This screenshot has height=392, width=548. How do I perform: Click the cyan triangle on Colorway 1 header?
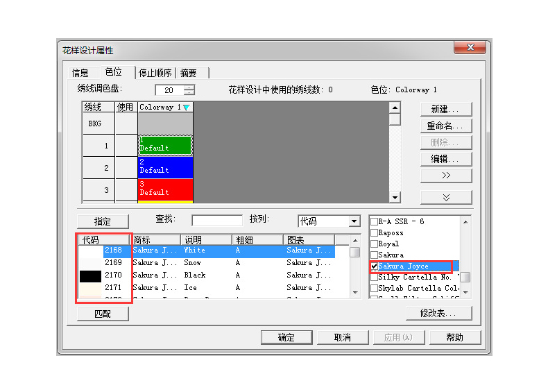pyautogui.click(x=186, y=108)
